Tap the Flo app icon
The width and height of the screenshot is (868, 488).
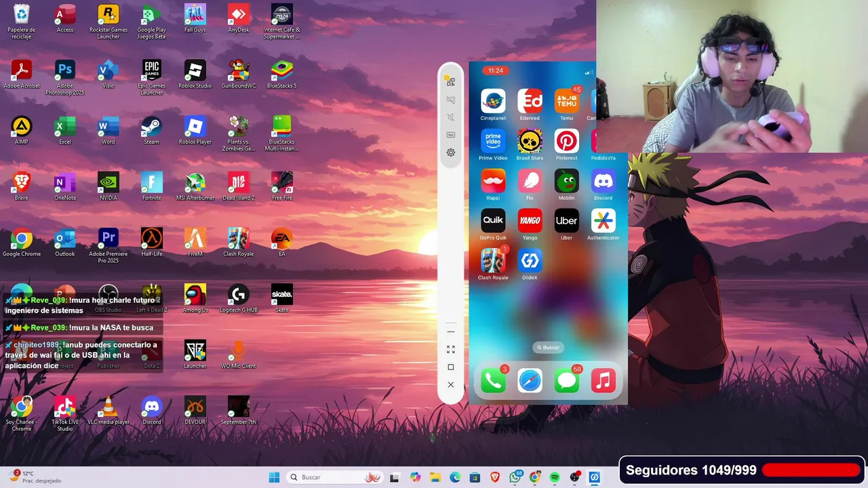[530, 181]
